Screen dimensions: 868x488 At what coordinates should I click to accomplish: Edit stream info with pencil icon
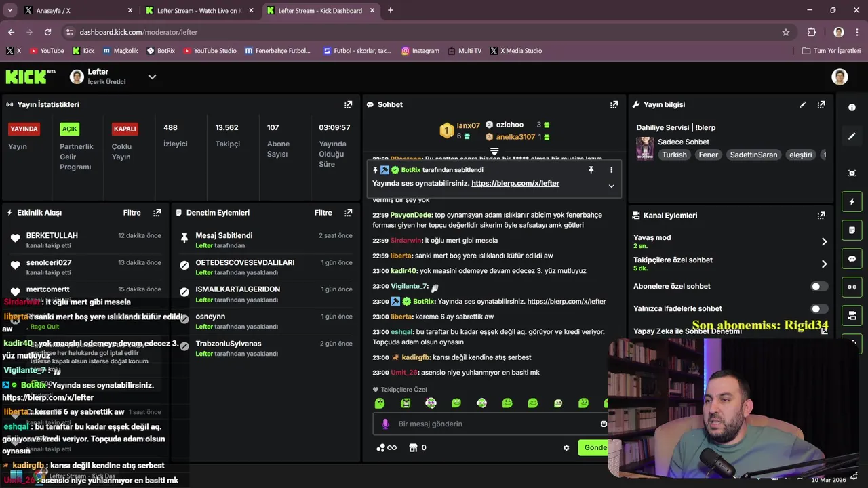(803, 104)
